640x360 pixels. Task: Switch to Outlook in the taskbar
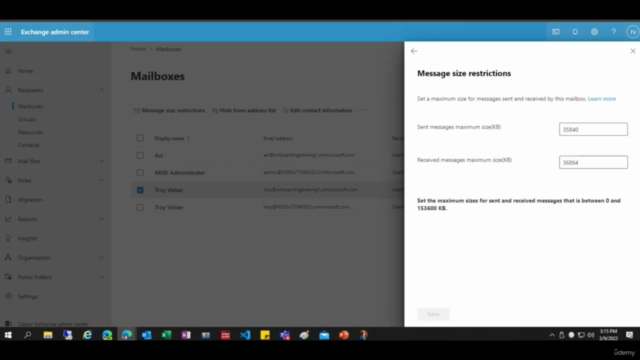click(x=147, y=335)
